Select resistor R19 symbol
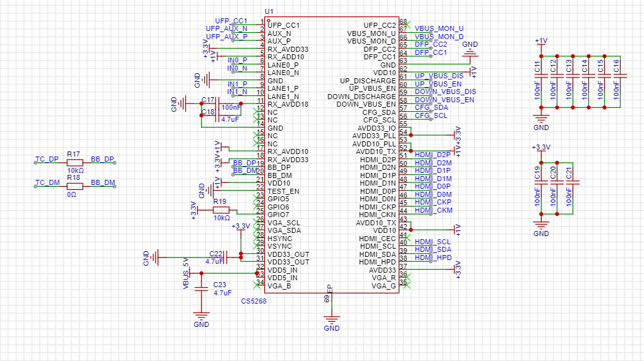Screen dimensions: 644x361 [221, 210]
